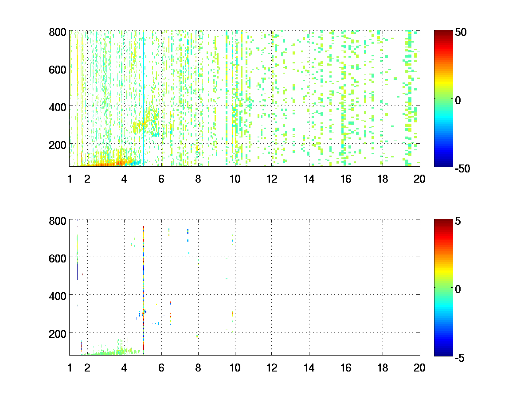Select the colorbar label "5"
Image resolution: width=532 pixels, height=399 pixels.
(459, 221)
